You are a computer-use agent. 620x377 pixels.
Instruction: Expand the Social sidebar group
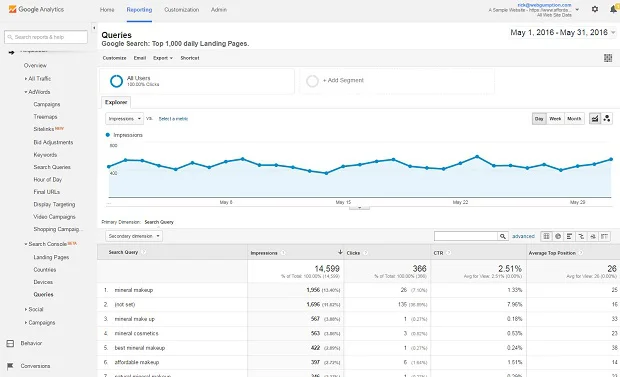pos(34,309)
